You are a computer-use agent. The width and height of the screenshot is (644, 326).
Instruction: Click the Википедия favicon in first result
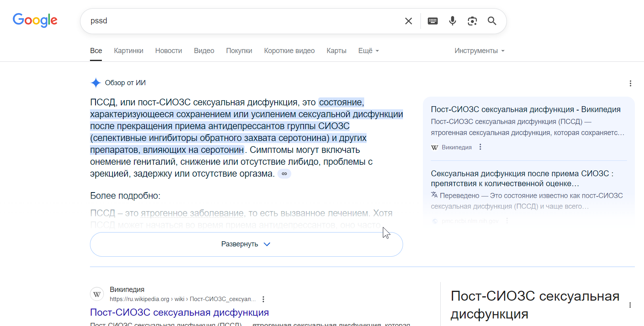(x=97, y=294)
